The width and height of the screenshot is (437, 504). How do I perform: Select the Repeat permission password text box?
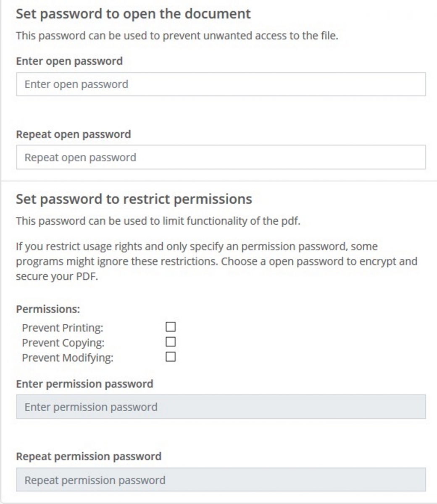221,480
